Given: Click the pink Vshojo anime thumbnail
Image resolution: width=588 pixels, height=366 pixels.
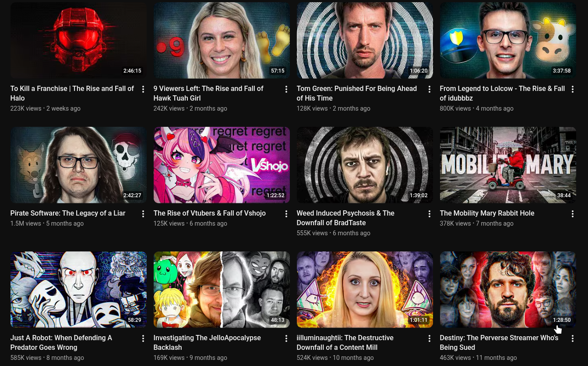Looking at the screenshot, I should (222, 165).
